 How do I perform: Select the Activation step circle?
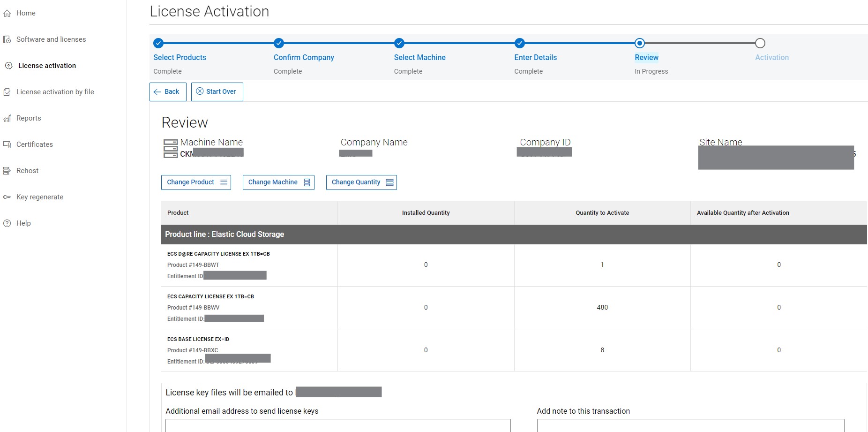click(x=760, y=43)
